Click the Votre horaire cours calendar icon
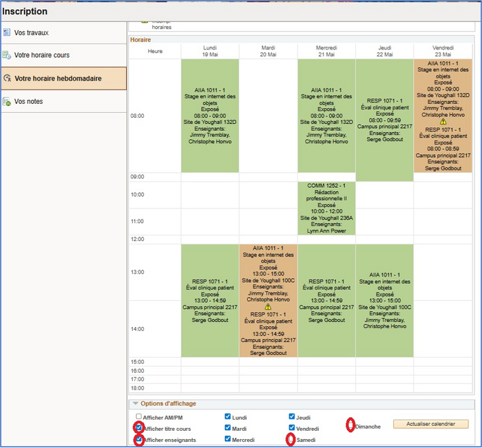Image resolution: width=482 pixels, height=448 pixels. pos(6,55)
